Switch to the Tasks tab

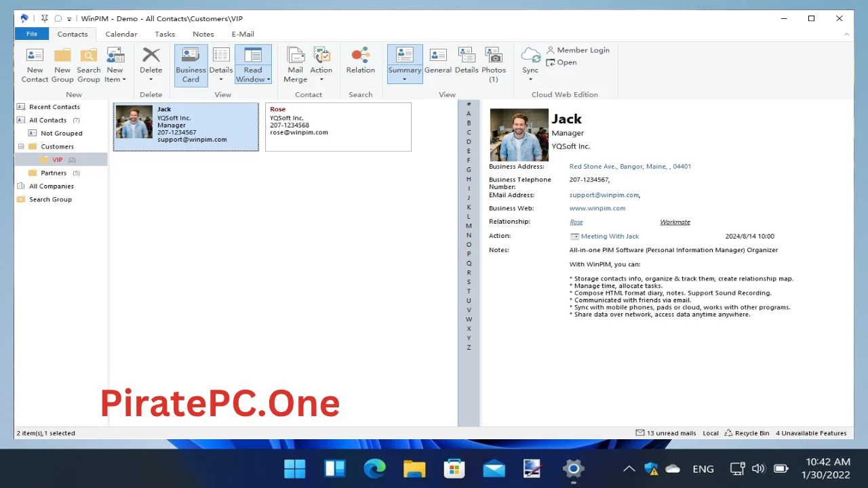[x=165, y=34]
